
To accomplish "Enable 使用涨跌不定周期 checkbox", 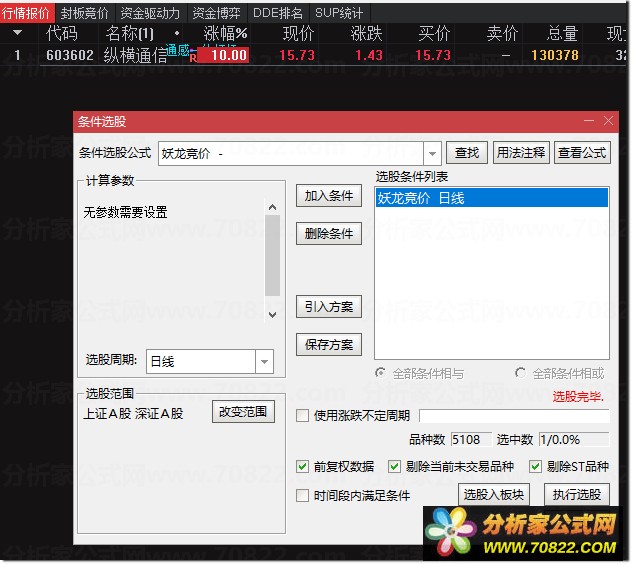I will click(302, 416).
